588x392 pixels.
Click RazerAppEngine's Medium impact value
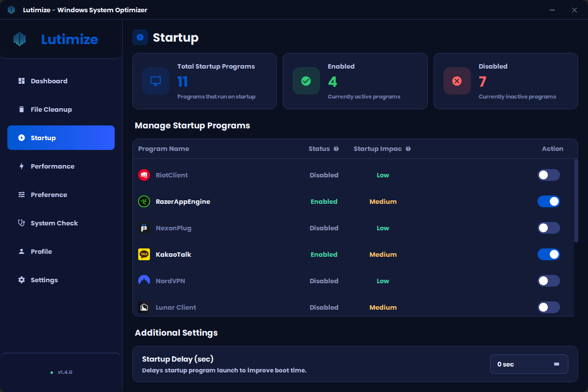point(383,201)
